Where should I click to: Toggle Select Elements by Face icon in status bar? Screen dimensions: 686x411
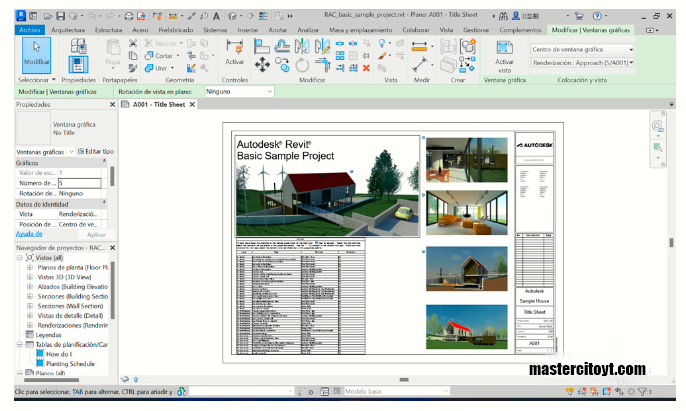(x=606, y=391)
